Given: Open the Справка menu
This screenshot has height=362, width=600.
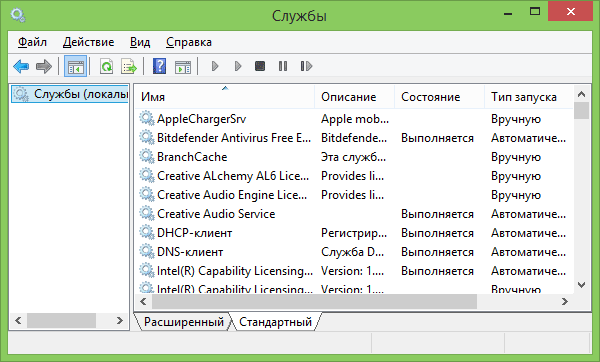Looking at the screenshot, I should coord(189,42).
